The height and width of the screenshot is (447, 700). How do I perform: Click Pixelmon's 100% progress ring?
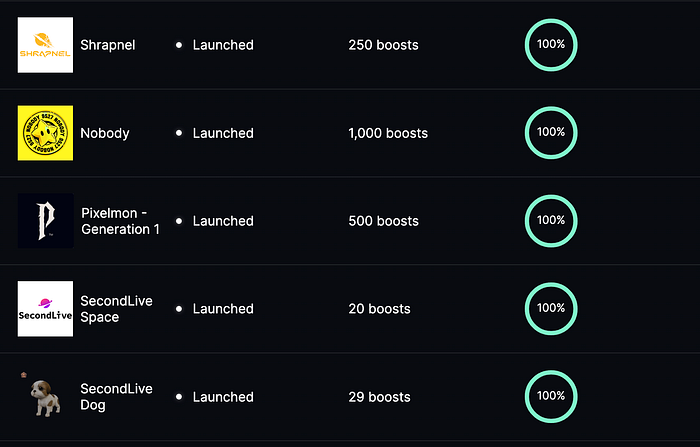[551, 220]
